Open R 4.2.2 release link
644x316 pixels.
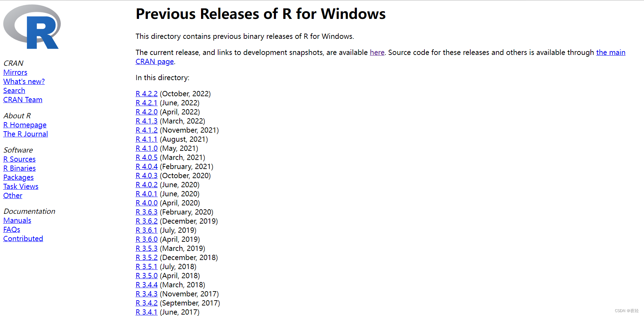pyautogui.click(x=147, y=94)
